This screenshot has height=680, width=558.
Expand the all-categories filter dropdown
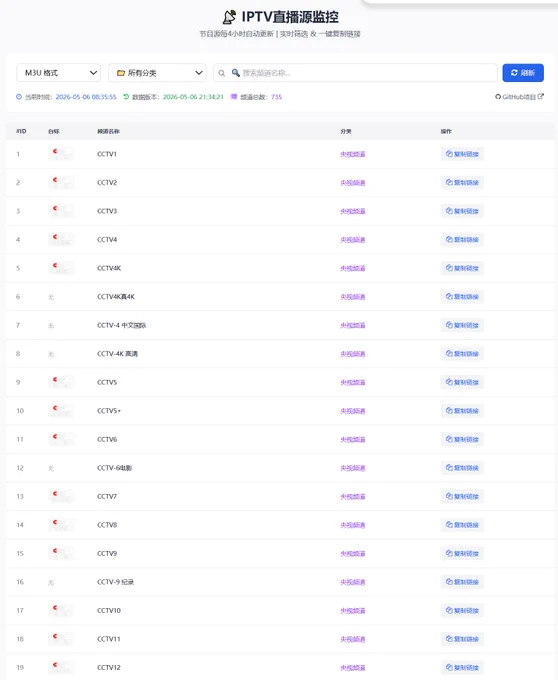point(157,73)
